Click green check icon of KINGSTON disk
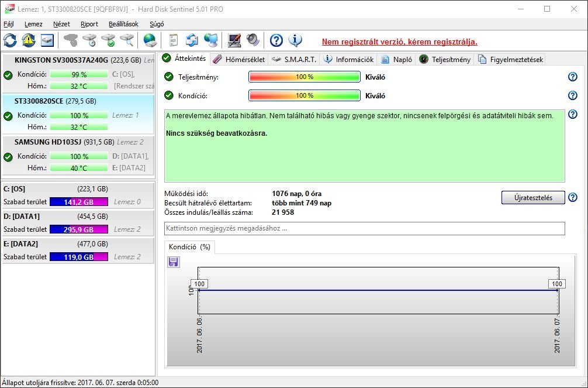This screenshot has width=588, height=388. point(8,75)
